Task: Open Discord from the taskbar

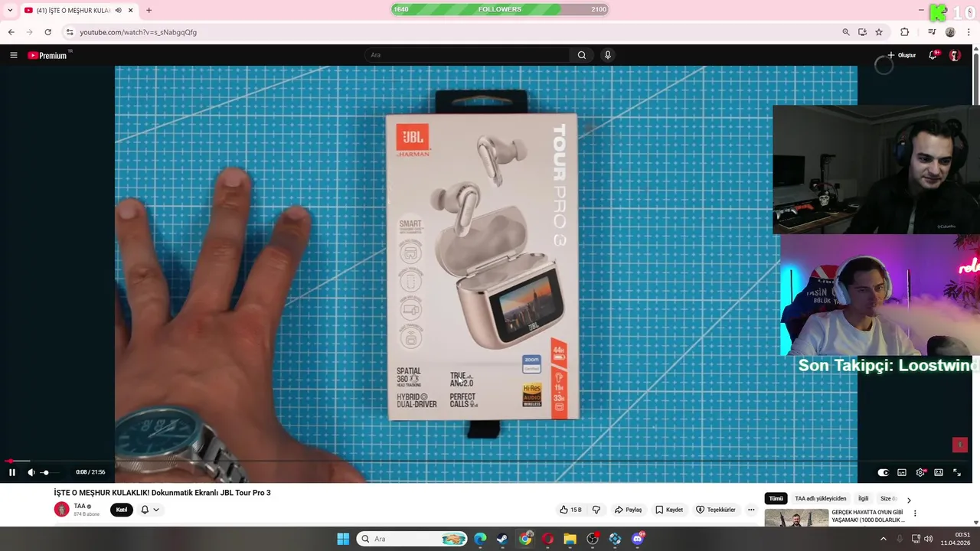Action: coord(638,539)
